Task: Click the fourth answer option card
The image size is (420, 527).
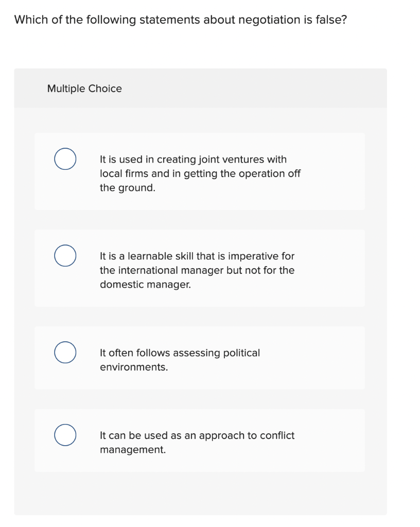Action: 199,441
